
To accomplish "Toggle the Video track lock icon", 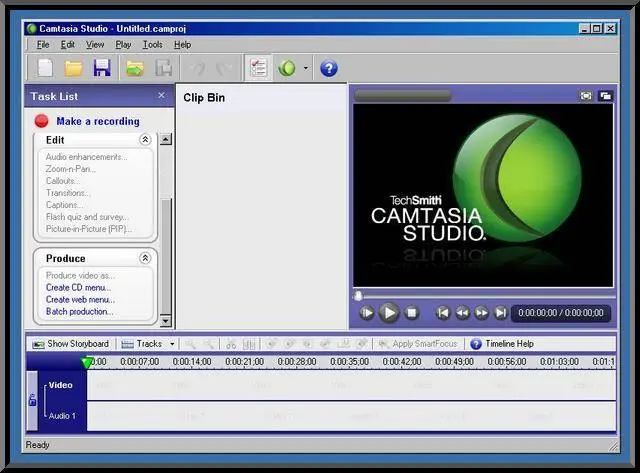I will [33, 400].
